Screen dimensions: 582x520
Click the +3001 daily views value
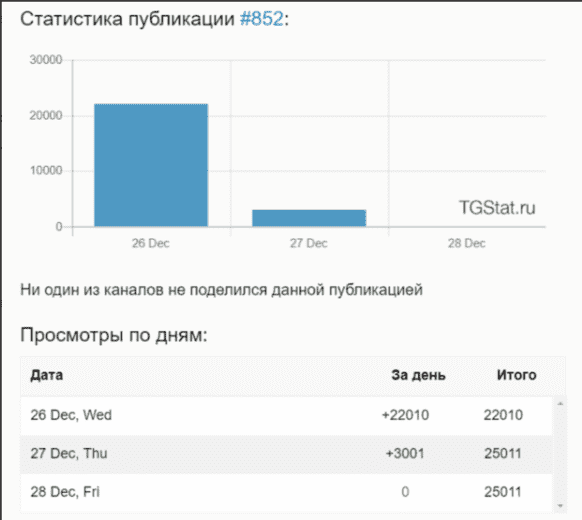click(x=405, y=454)
